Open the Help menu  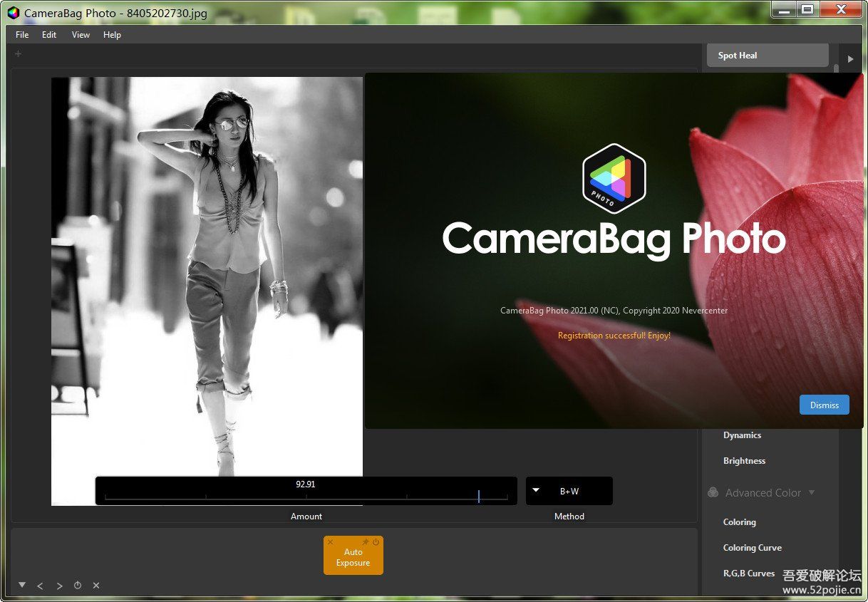(112, 34)
